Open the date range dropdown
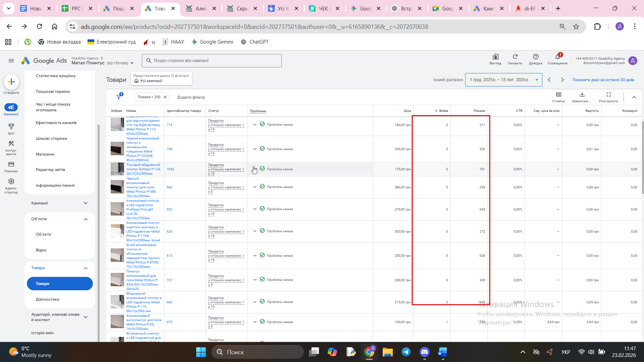The width and height of the screenshot is (644, 362). [503, 80]
